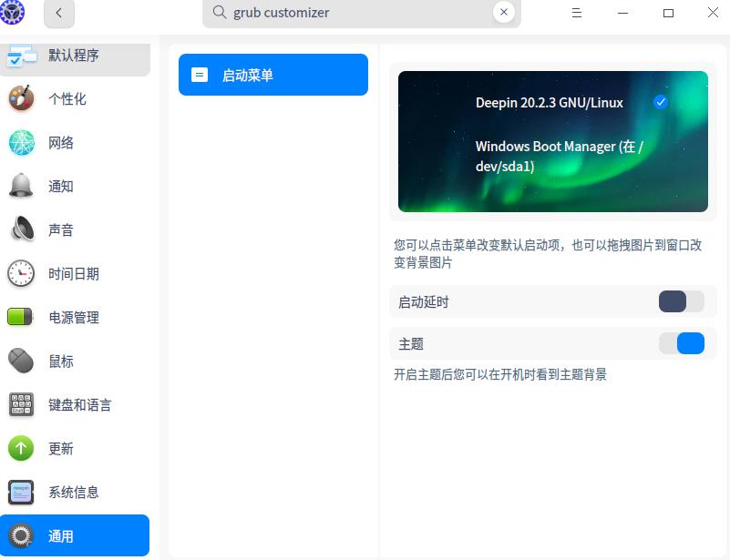Select the 启动菜单 tab item
This screenshot has width=730, height=560.
point(273,75)
